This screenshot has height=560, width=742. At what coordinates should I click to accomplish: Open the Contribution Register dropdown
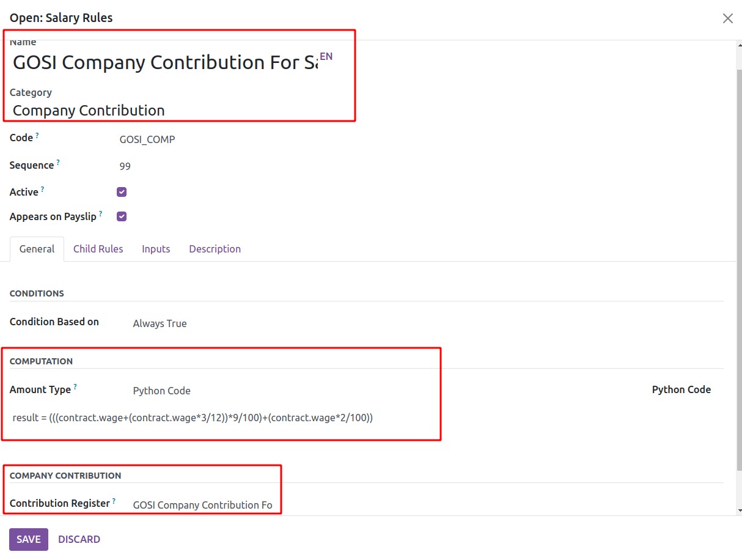(x=202, y=505)
